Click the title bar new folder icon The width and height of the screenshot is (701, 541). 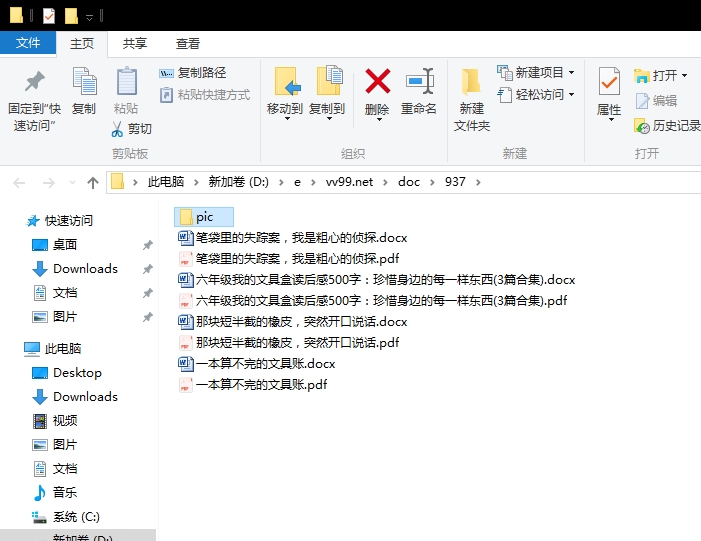coord(71,16)
